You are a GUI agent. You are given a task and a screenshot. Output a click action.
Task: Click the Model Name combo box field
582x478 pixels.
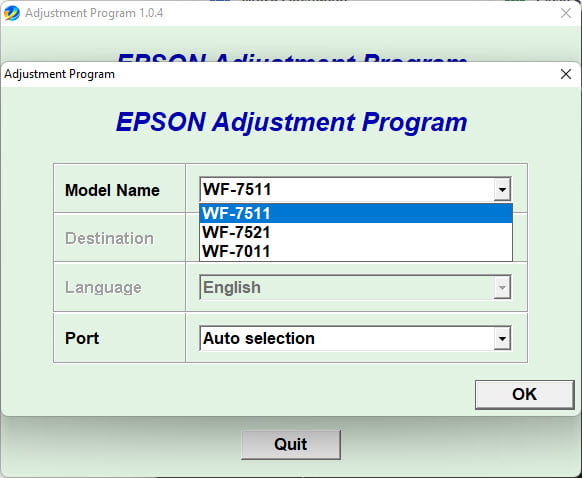coord(355,190)
